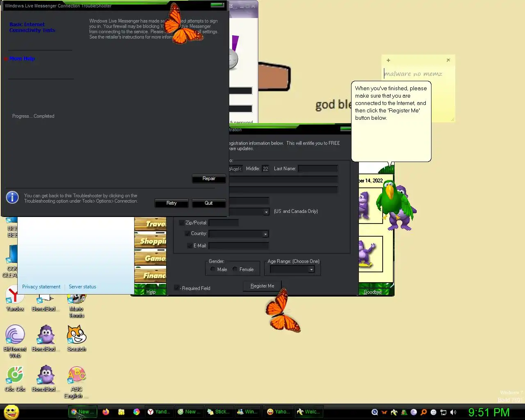
Task: Add a new sticky note with plus icon
Action: pyautogui.click(x=388, y=60)
